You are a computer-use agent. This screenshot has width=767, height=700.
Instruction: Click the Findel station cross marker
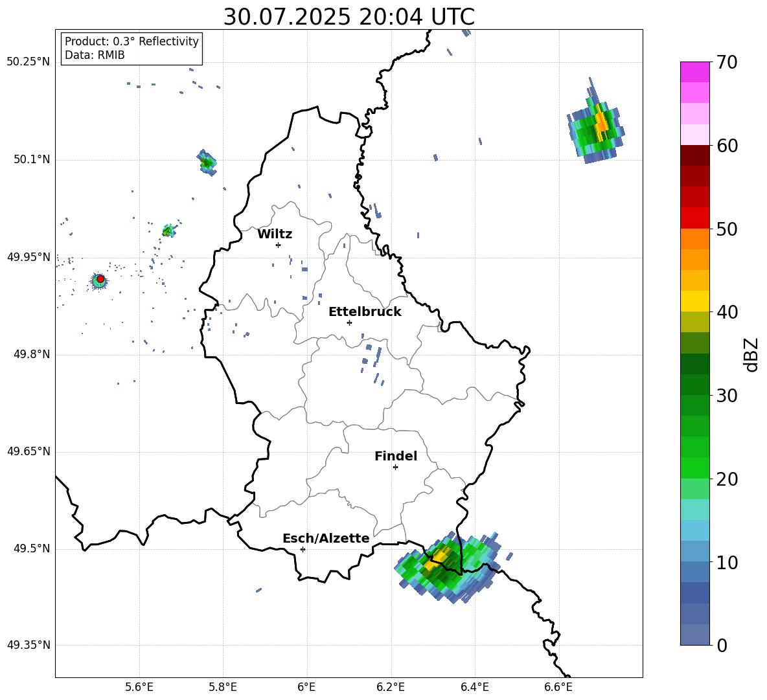(395, 468)
